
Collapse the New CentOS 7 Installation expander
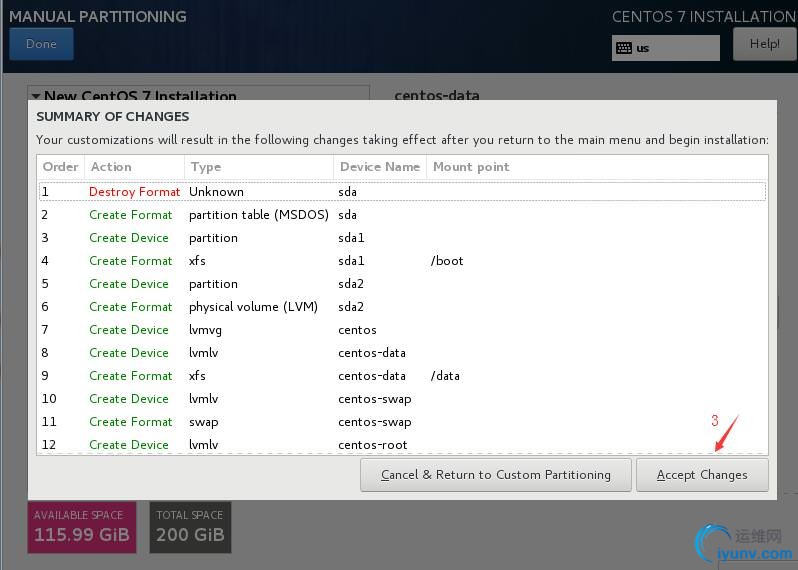[x=36, y=96]
